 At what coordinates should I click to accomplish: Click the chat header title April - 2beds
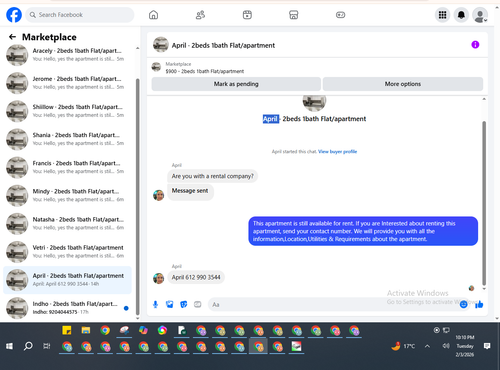[x=223, y=45]
